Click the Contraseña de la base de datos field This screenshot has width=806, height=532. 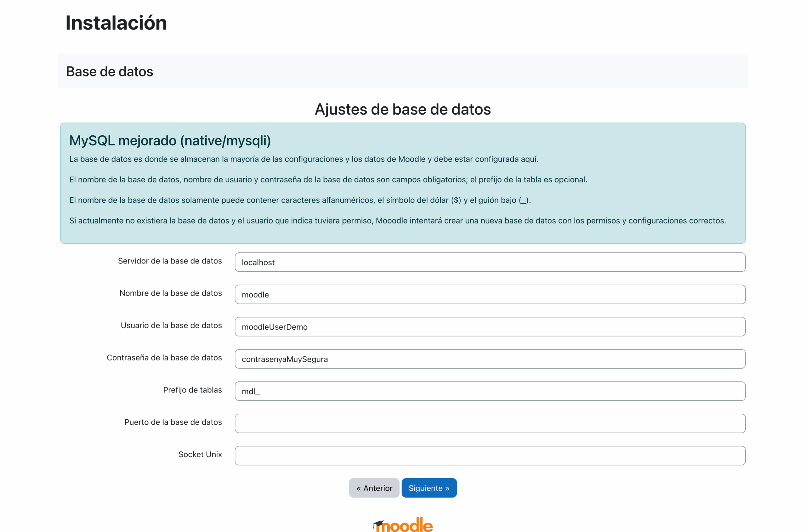(490, 359)
